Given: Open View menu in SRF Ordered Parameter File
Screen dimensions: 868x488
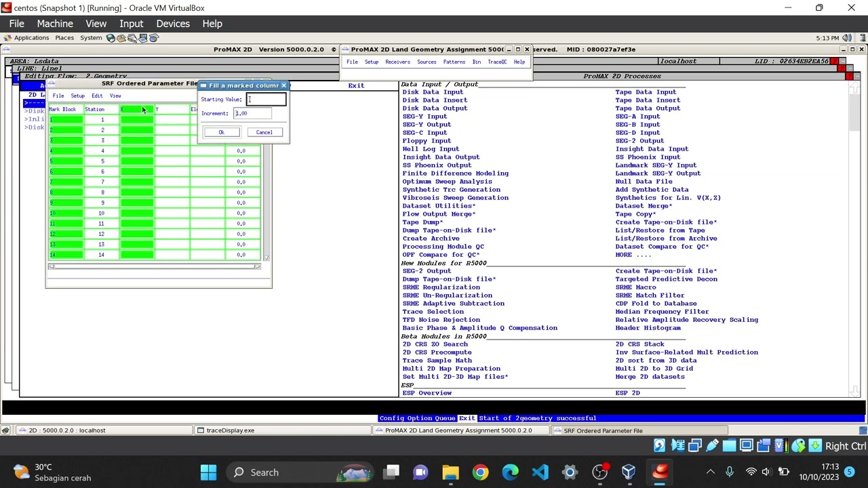Looking at the screenshot, I should 115,96.
